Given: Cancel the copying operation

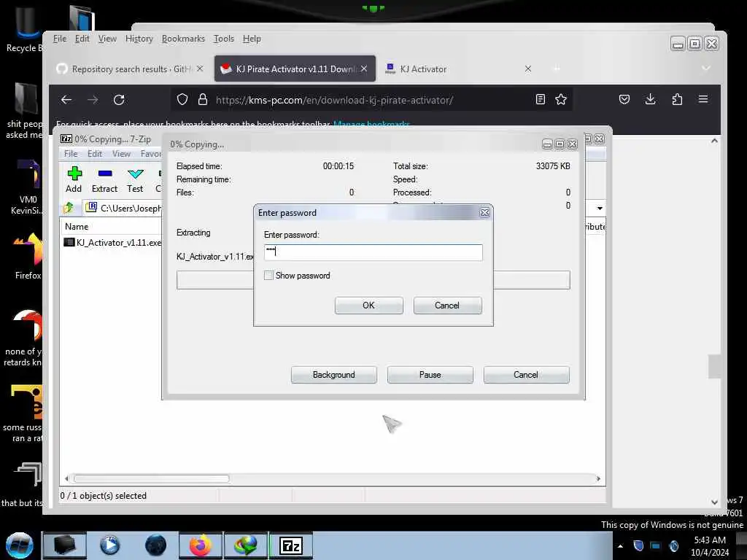Looking at the screenshot, I should click(x=526, y=375).
